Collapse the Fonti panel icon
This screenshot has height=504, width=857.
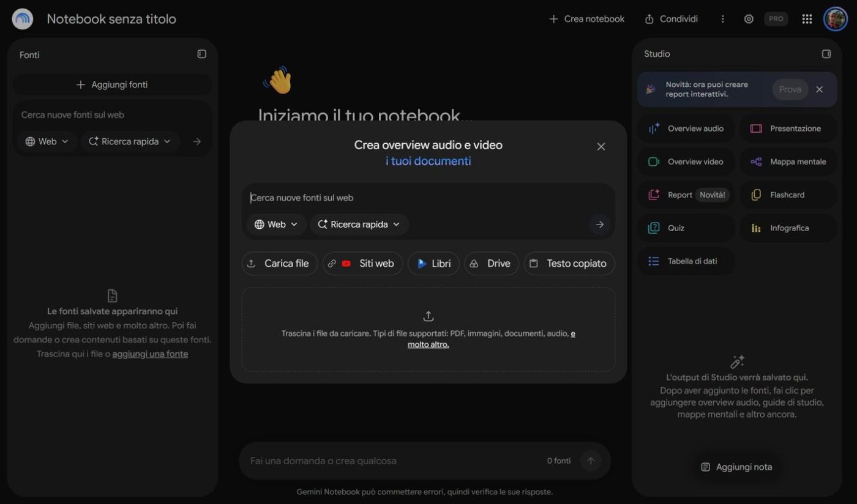(x=201, y=54)
